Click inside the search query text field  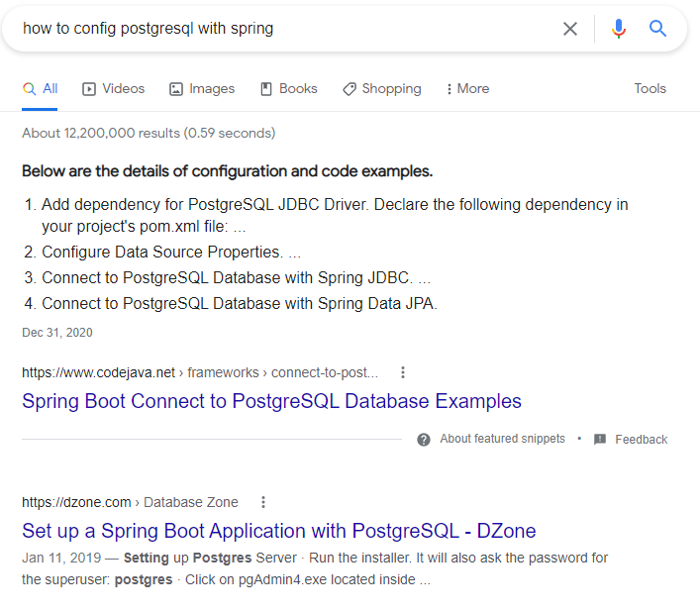[286, 29]
